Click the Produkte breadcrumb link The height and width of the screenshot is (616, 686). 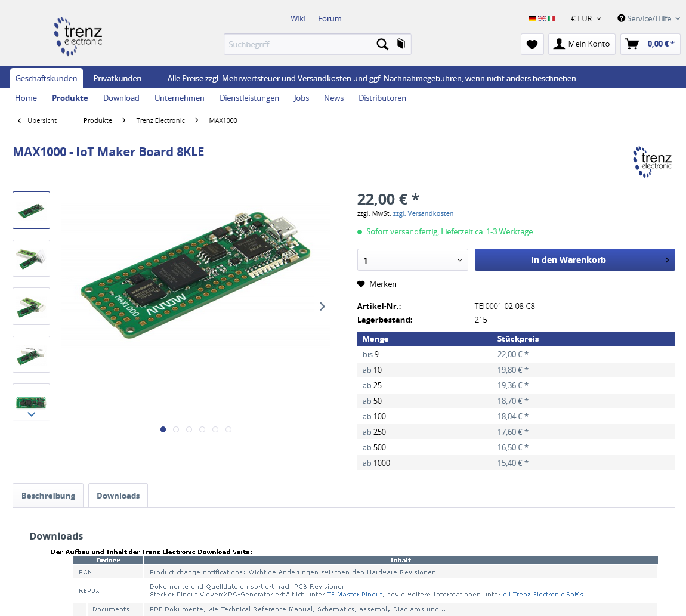coord(98,120)
